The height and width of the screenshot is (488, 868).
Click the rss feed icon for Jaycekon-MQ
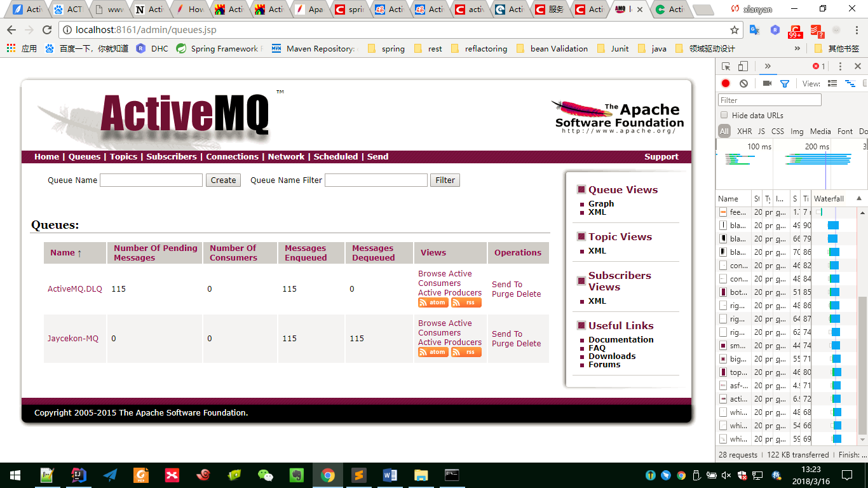tap(466, 352)
